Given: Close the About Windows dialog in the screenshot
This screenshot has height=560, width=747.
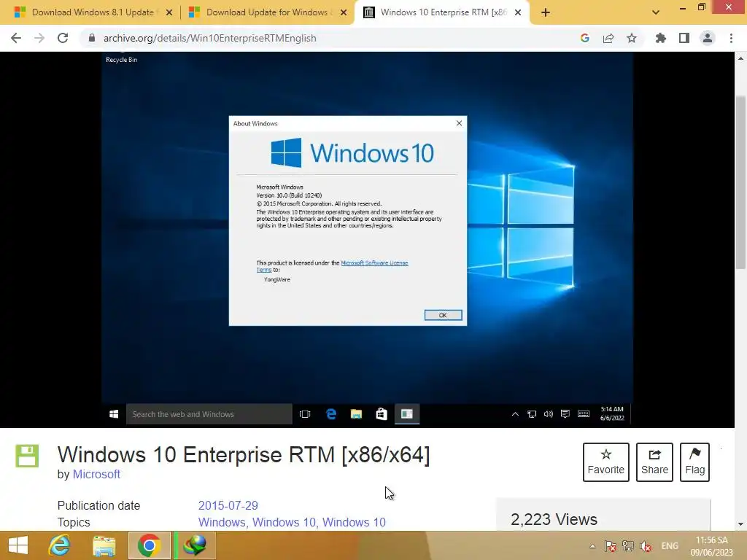Looking at the screenshot, I should 459,123.
